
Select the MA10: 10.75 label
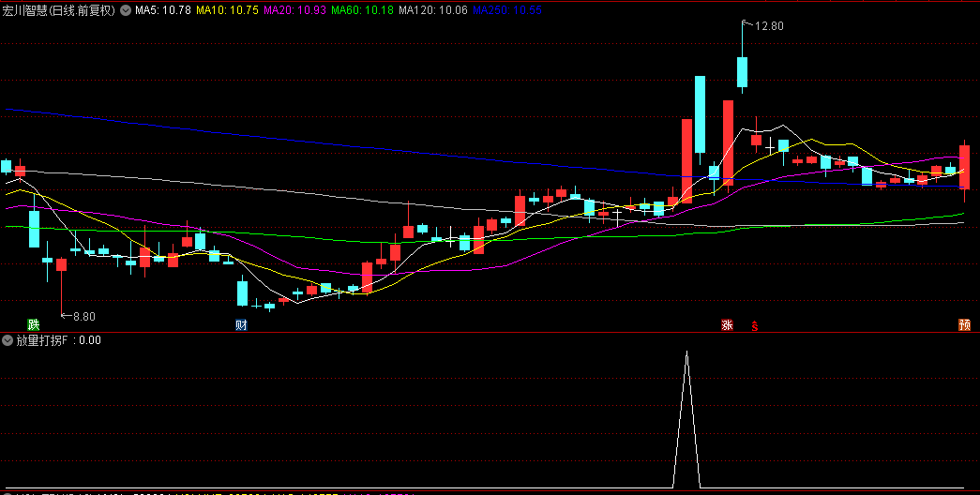228,10
